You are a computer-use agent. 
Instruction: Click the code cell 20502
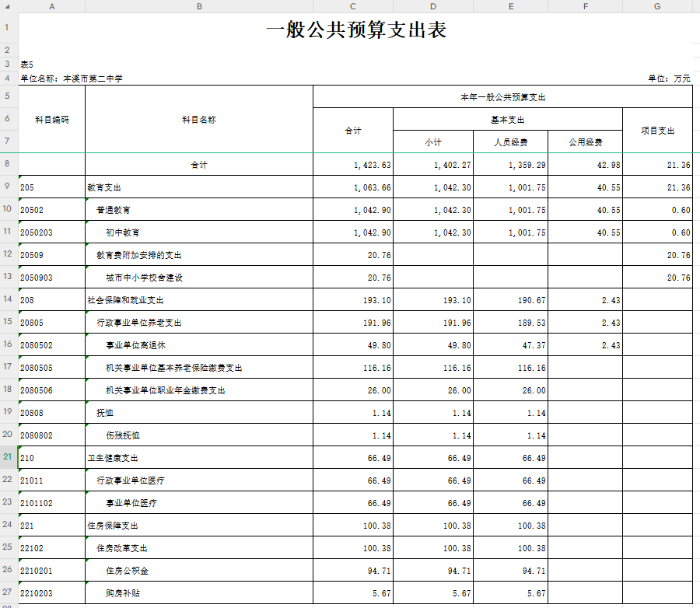(52, 210)
